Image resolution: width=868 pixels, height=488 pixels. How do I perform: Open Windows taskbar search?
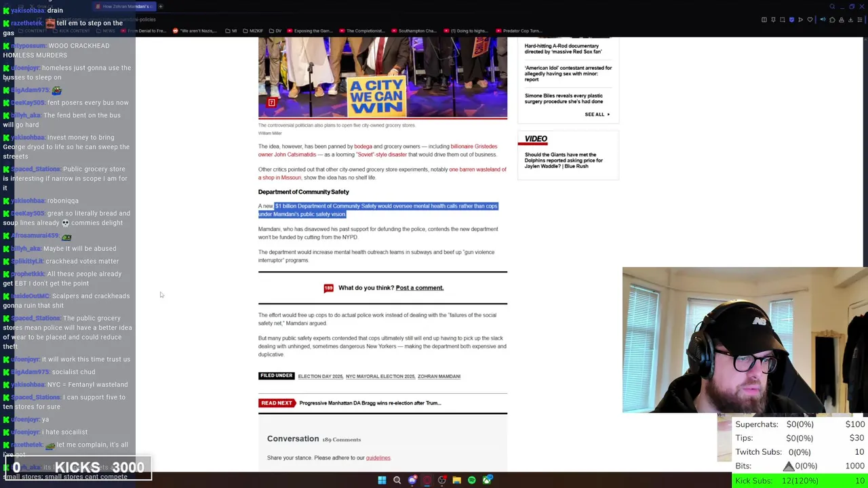click(x=397, y=481)
